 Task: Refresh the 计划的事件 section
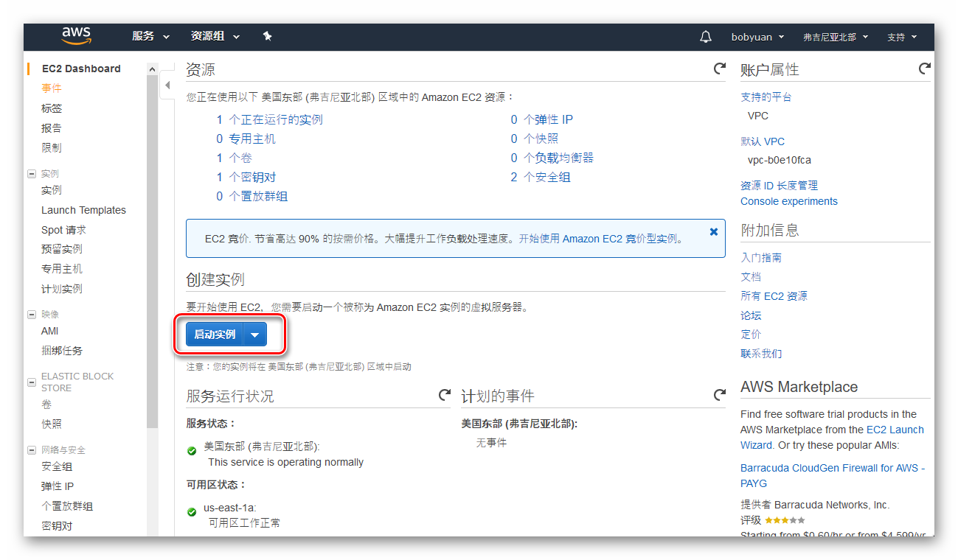click(x=719, y=395)
